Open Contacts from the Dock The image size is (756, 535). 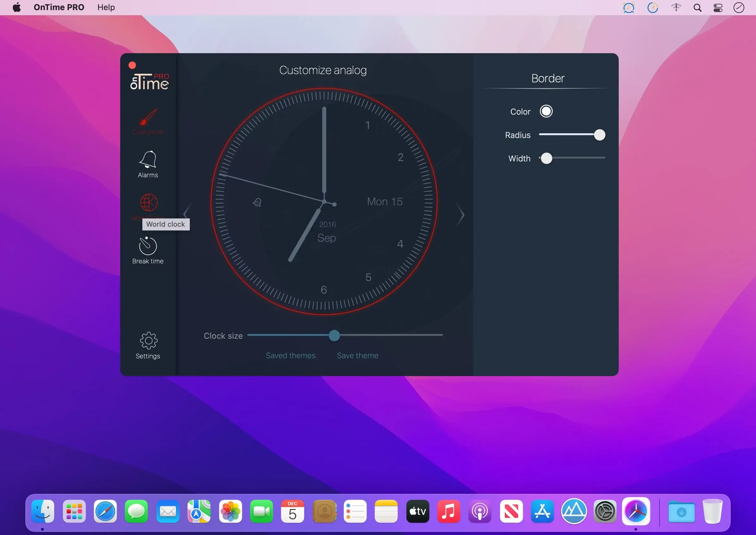[324, 511]
